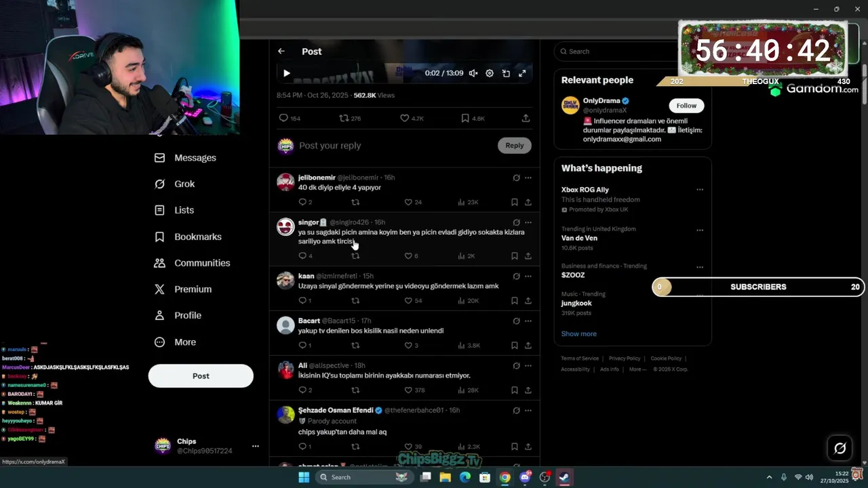Viewport: 868px width, 488px height.
Task: Bookmark the main post with 4.6K bookmarks
Action: 473,118
